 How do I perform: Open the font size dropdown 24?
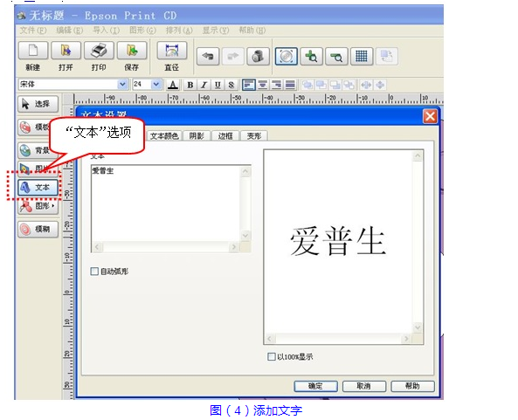(156, 85)
